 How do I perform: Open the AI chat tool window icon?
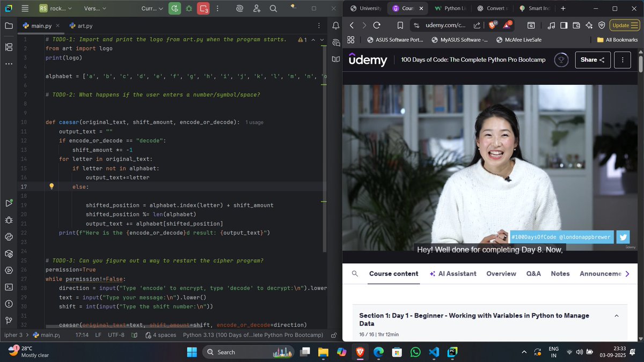coord(336,42)
